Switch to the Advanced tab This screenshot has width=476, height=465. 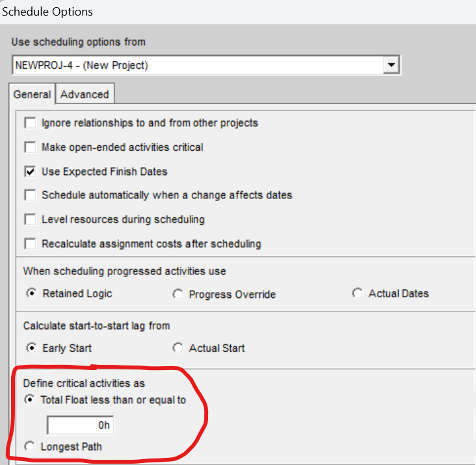(x=85, y=94)
